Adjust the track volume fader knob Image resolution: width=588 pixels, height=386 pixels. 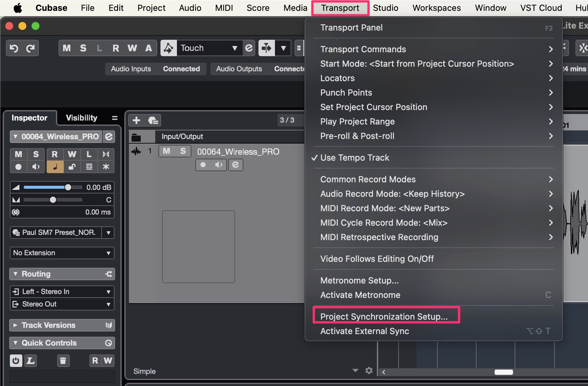[68, 187]
